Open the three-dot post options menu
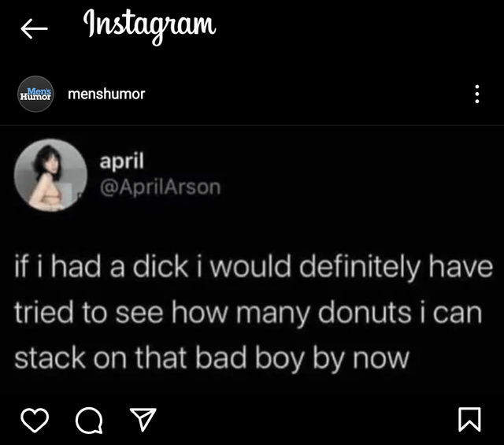The image size is (504, 445). [477, 94]
